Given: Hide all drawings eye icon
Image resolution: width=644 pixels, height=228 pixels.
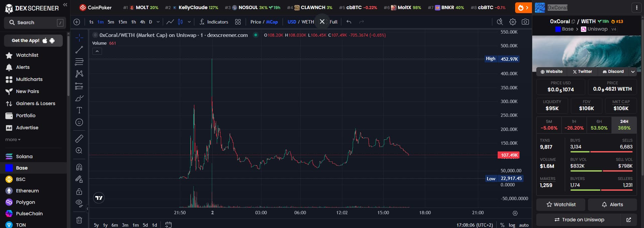Looking at the screenshot, I should point(79,203).
